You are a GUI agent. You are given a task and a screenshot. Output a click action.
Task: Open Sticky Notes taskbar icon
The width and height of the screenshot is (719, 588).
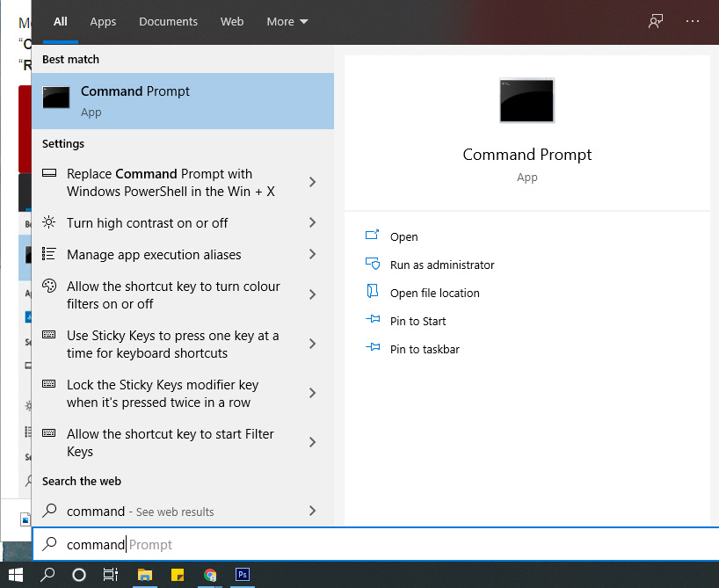(178, 575)
